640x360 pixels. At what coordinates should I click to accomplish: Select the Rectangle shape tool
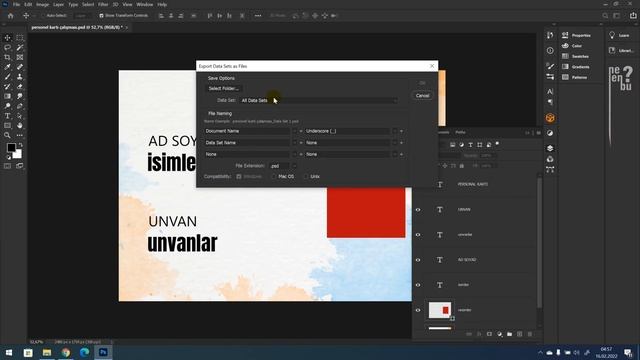[x=7, y=126]
